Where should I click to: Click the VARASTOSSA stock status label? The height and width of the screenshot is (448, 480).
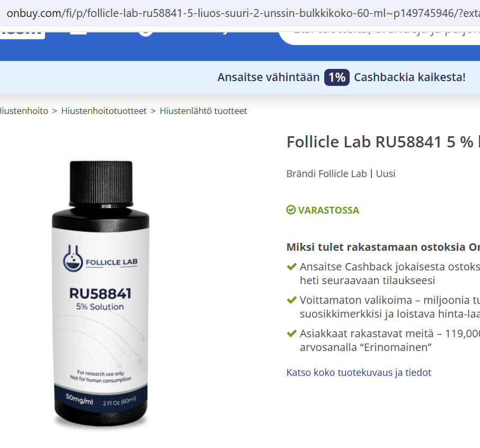coord(328,210)
